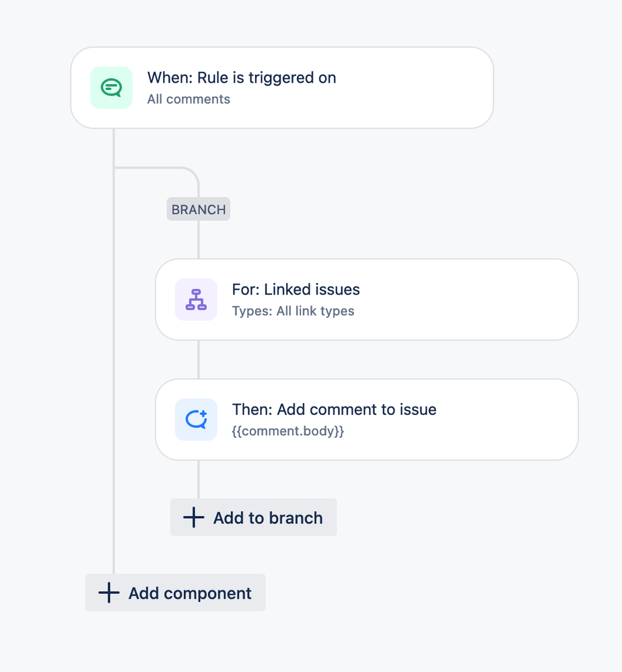The image size is (622, 672).
Task: Open the Then: Add comment to issue card
Action: 367,420
